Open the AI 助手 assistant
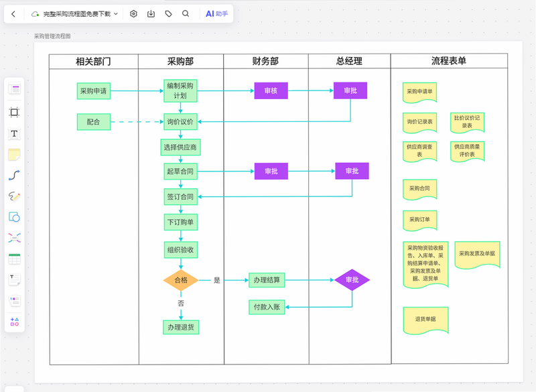This screenshot has height=392, width=536. (216, 13)
